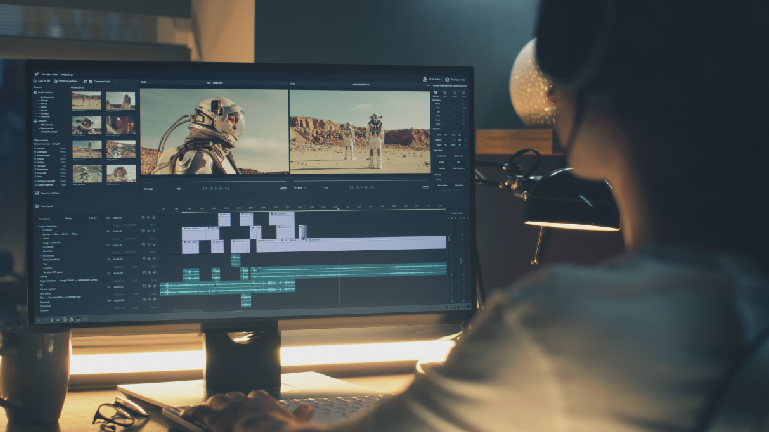Step back one frame in source viewer
The width and height of the screenshot is (769, 432).
(212, 188)
